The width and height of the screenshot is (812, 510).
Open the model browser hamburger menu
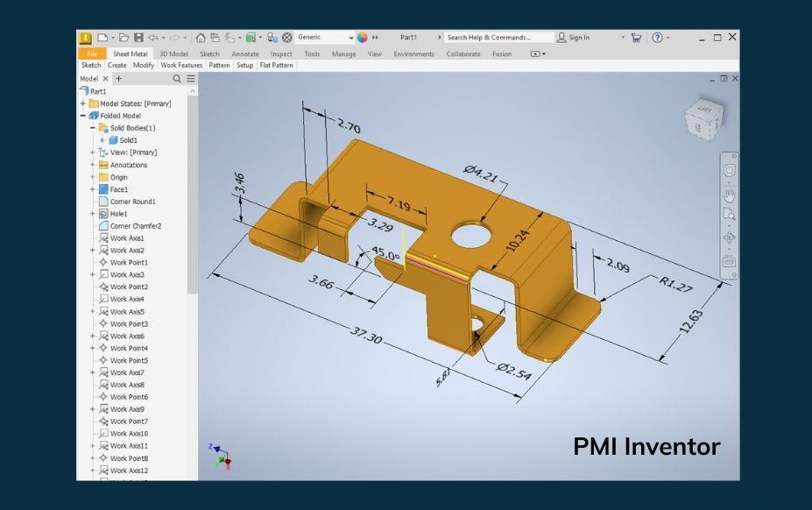pyautogui.click(x=191, y=79)
